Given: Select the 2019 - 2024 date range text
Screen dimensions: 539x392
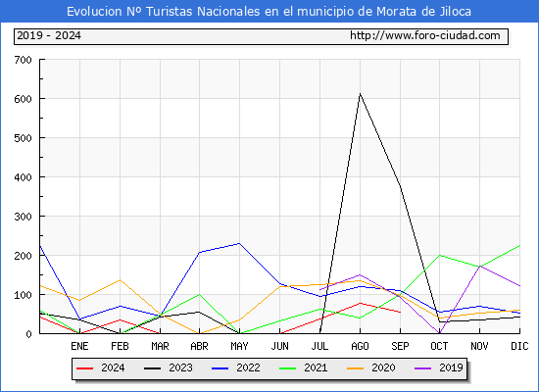Looking at the screenshot, I should pos(49,35).
